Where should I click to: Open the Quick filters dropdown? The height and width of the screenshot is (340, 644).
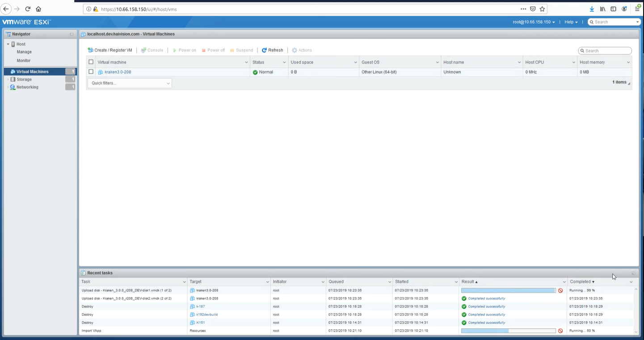click(130, 83)
